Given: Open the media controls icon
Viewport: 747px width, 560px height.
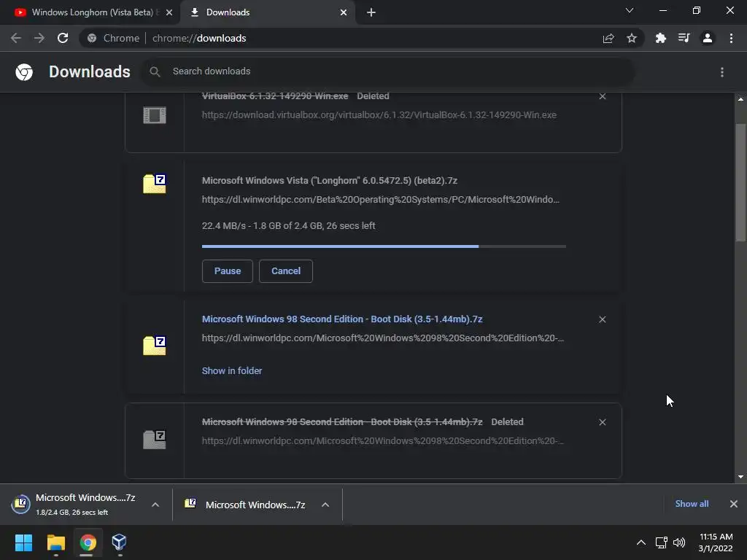Looking at the screenshot, I should pos(684,38).
